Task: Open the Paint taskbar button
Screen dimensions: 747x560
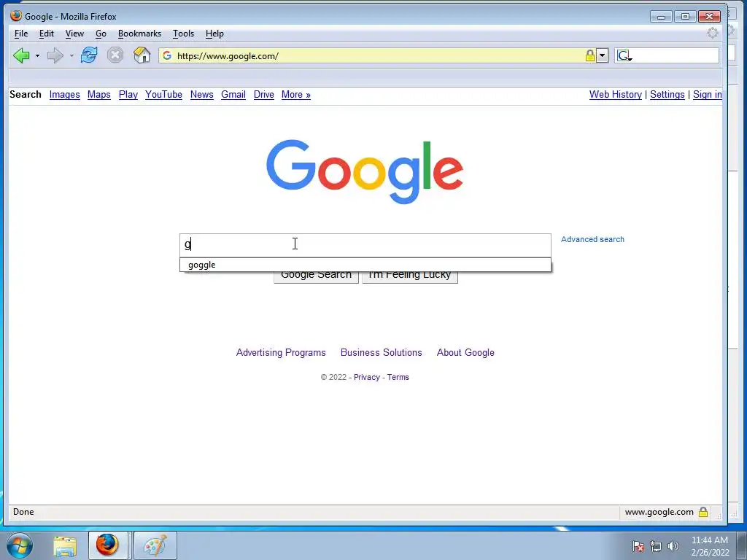Action: coord(155,545)
